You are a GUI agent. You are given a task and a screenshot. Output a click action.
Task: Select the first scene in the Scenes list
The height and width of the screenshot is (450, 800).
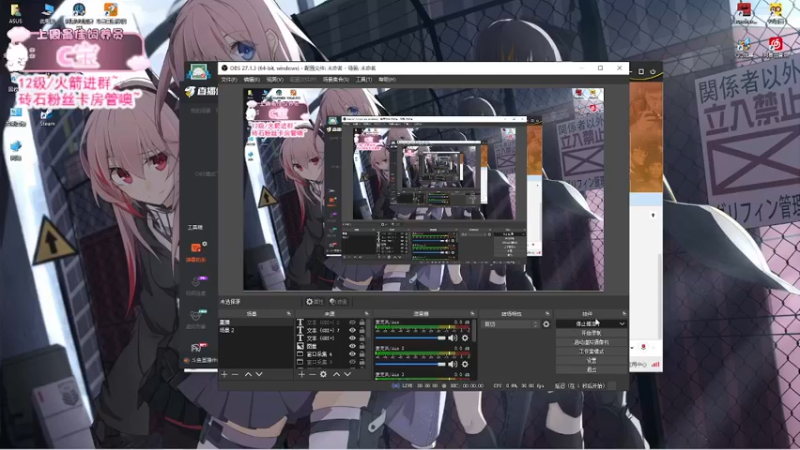pos(256,322)
